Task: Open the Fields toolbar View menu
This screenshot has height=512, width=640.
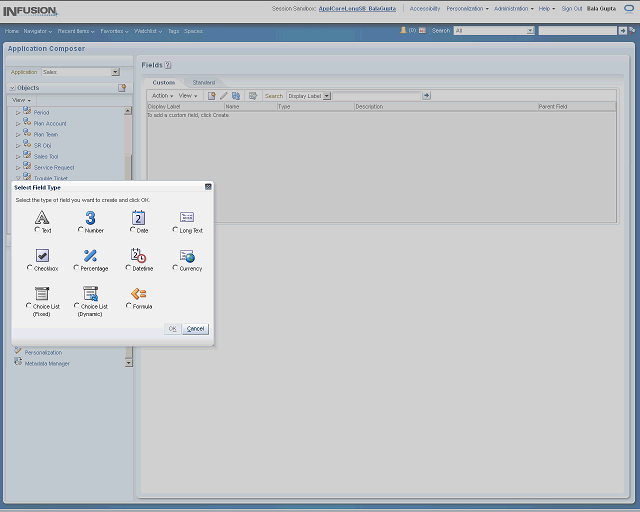Action: [188, 96]
